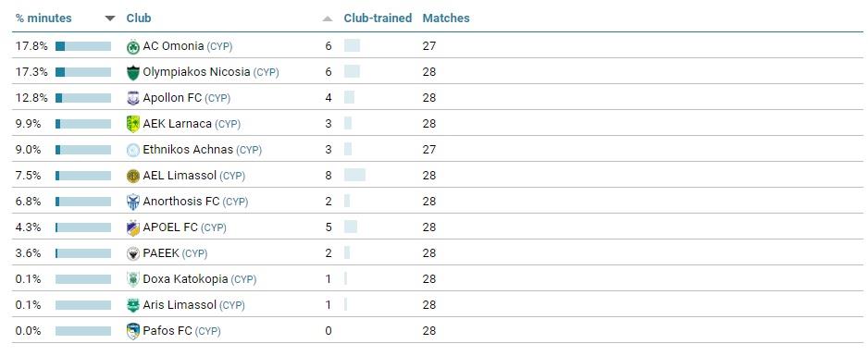Click the AEL Limassol crest icon
This screenshot has height=356, width=868.
[x=133, y=176]
